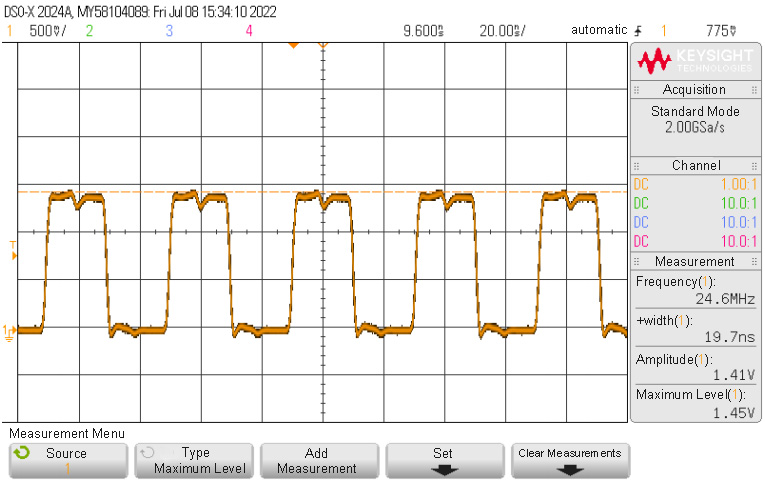765x480 pixels.
Task: Open the Type Maximum Level softkey
Action: tap(194, 460)
